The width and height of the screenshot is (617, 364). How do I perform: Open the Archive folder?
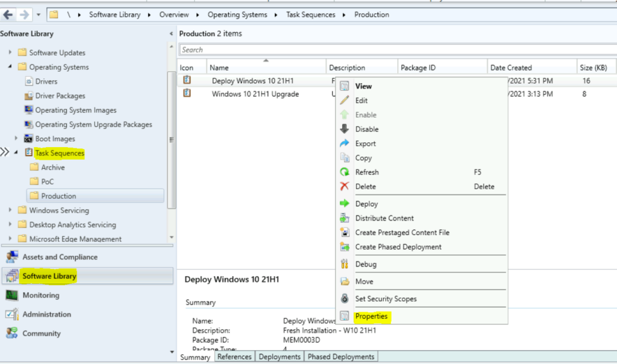(53, 168)
